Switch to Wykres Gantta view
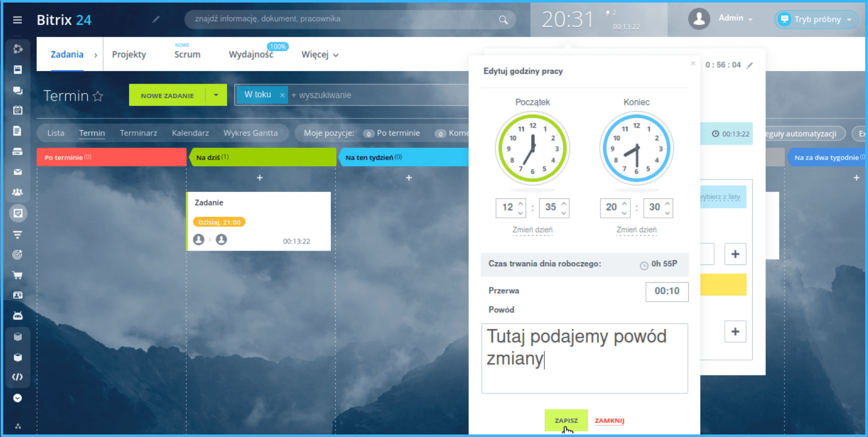Viewport: 868px width, 437px height. pos(250,133)
